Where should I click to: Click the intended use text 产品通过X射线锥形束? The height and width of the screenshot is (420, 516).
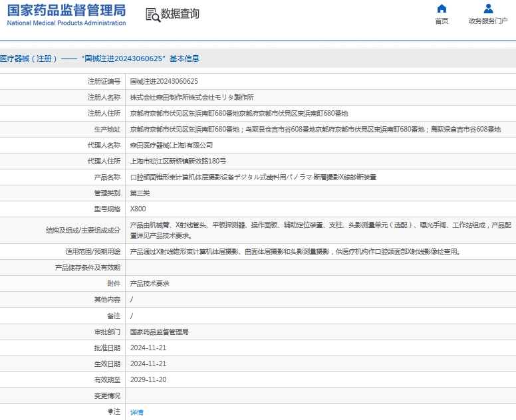[x=295, y=252]
